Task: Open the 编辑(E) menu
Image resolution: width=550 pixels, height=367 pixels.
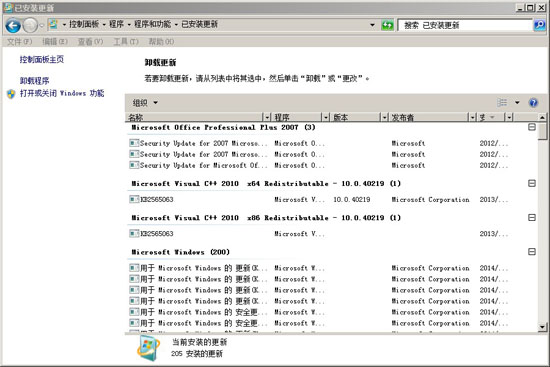Action: [55, 42]
